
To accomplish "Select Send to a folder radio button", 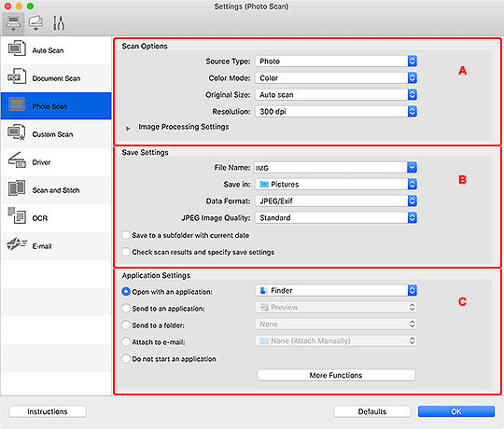I will 126,325.
